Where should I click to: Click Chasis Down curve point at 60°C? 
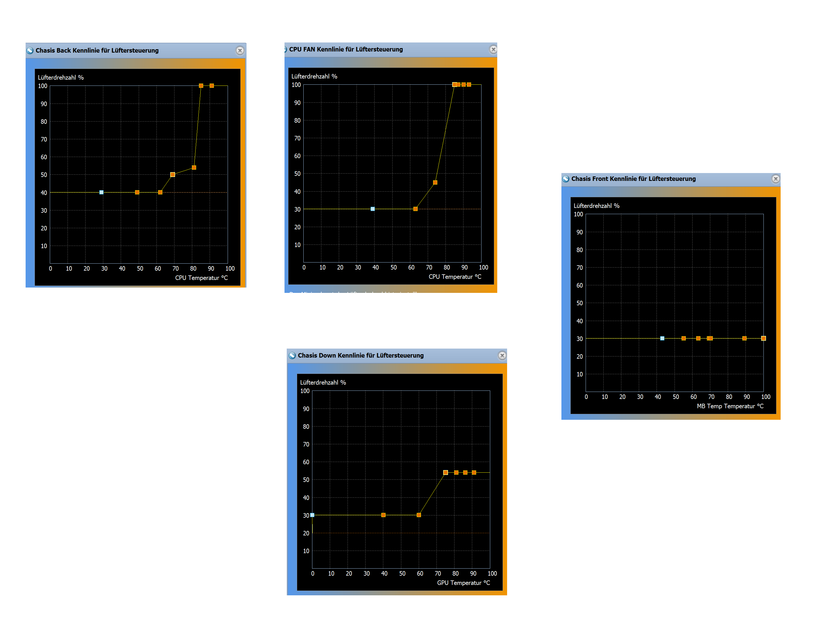coord(418,515)
